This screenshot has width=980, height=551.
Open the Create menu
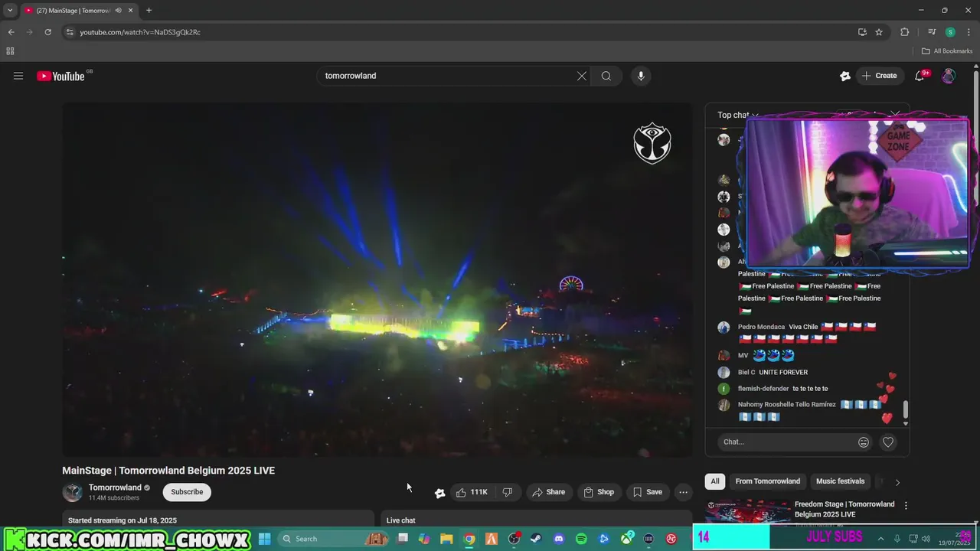click(879, 76)
